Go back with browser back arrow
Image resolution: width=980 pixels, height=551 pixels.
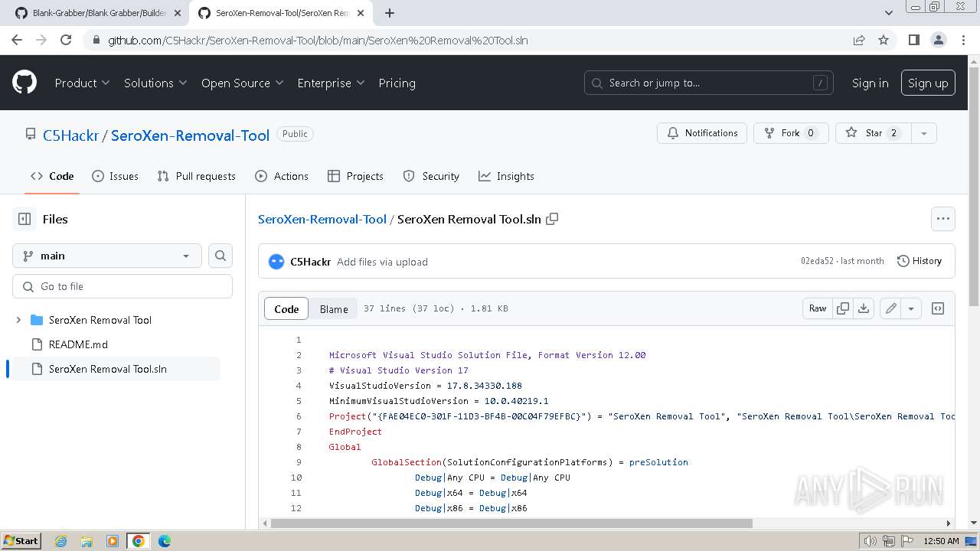pos(17,40)
